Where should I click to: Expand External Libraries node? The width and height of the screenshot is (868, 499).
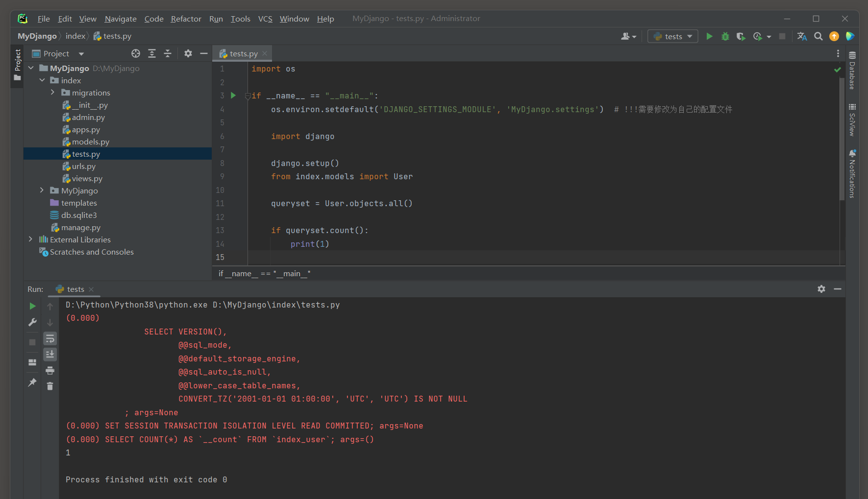[x=31, y=239]
